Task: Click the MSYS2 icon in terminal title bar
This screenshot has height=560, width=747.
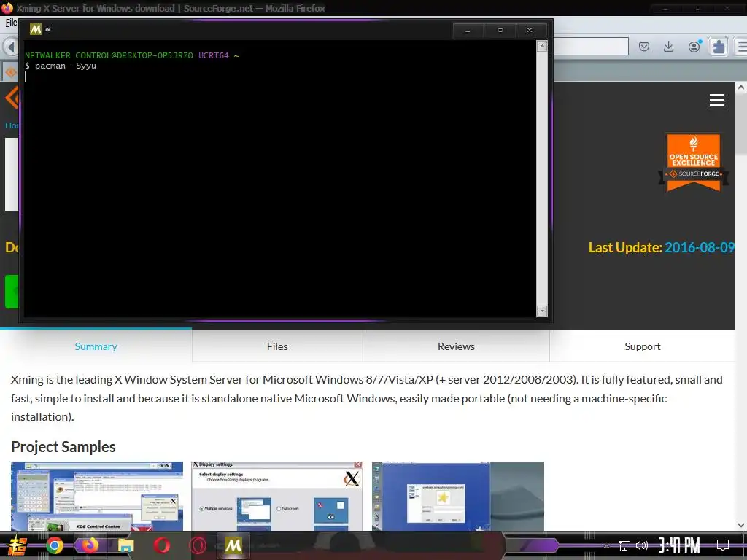Action: point(36,29)
